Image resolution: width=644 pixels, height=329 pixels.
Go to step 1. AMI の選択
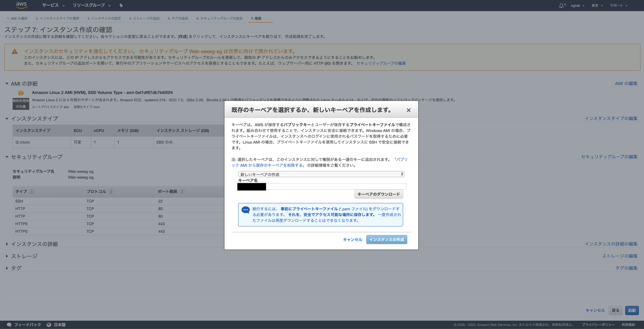pyautogui.click(x=17, y=19)
